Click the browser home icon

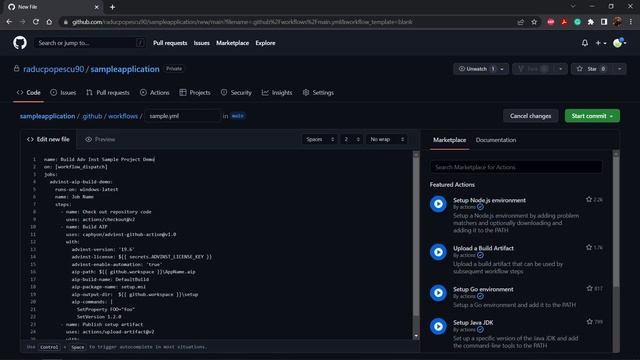click(x=49, y=22)
